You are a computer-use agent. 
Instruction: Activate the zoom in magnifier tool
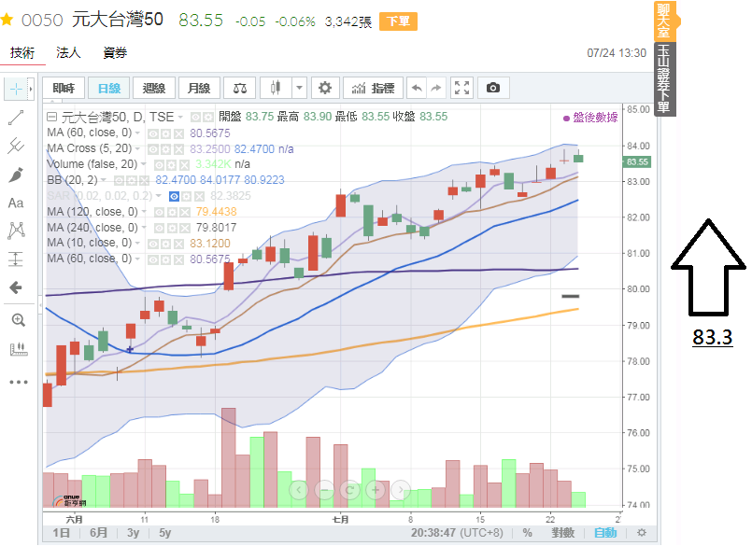[19, 320]
